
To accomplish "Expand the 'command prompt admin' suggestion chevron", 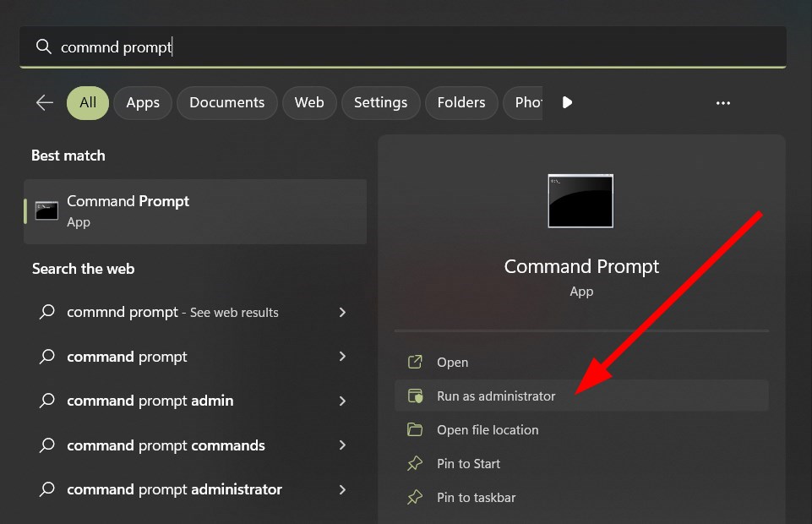I will pos(342,401).
